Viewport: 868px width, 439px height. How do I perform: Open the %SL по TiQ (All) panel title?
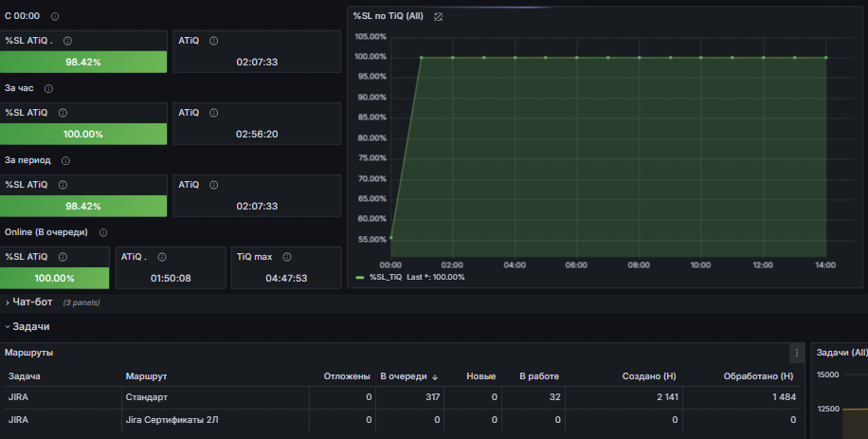coord(389,16)
